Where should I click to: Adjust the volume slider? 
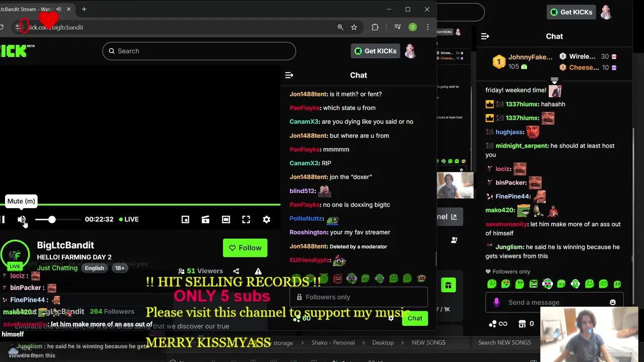pos(58,220)
